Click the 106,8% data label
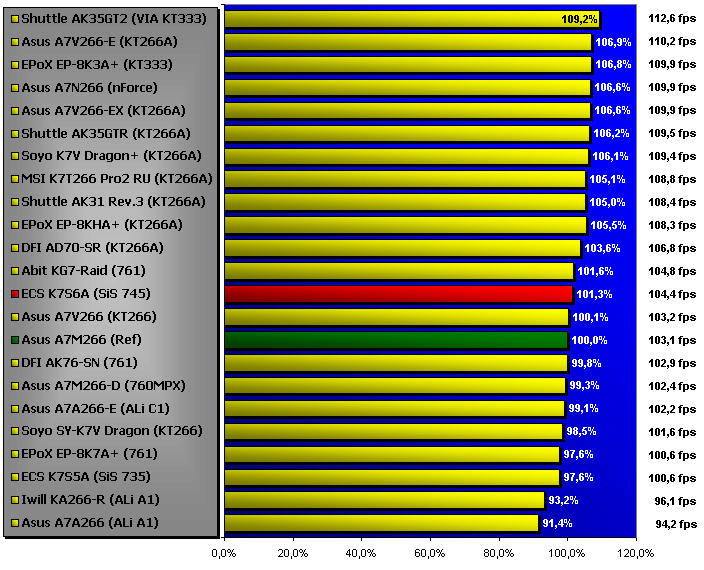Image resolution: width=704 pixels, height=570 pixels. [x=613, y=65]
